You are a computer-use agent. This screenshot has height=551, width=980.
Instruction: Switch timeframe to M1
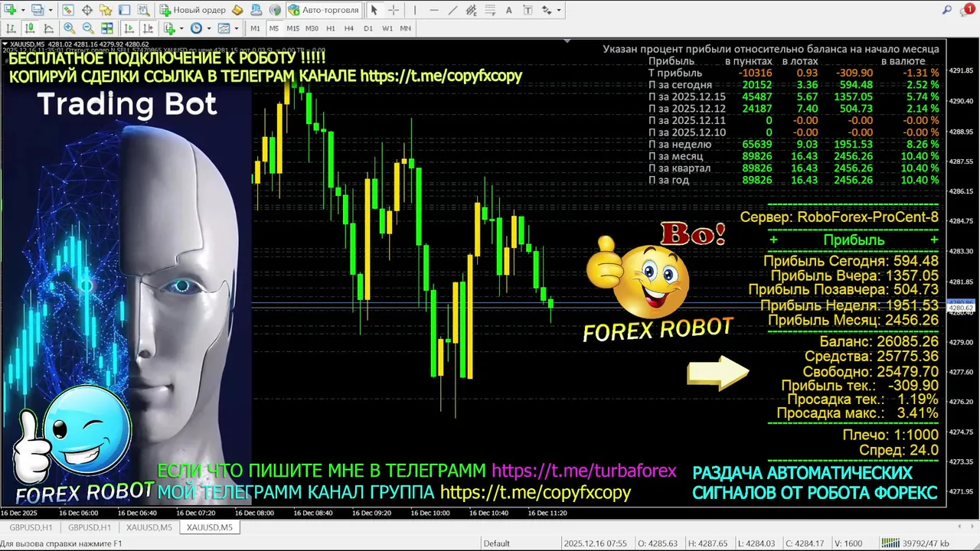coord(255,28)
